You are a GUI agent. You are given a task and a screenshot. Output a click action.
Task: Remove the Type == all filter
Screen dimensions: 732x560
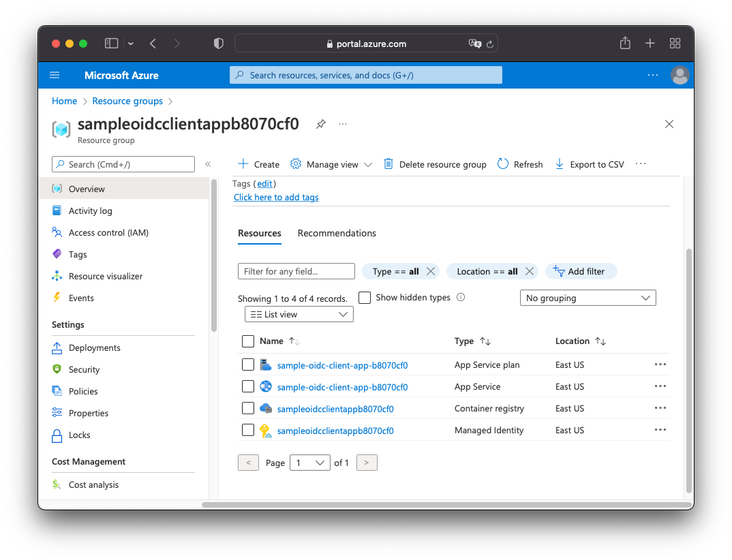[x=431, y=271]
